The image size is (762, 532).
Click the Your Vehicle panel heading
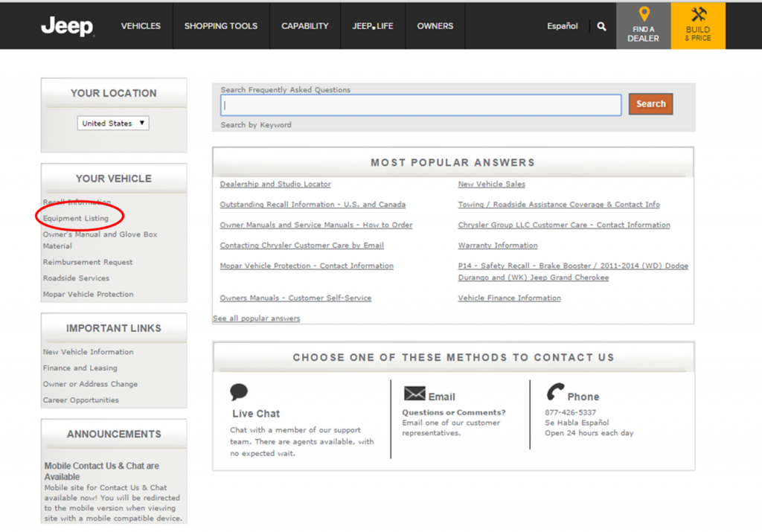[114, 179]
